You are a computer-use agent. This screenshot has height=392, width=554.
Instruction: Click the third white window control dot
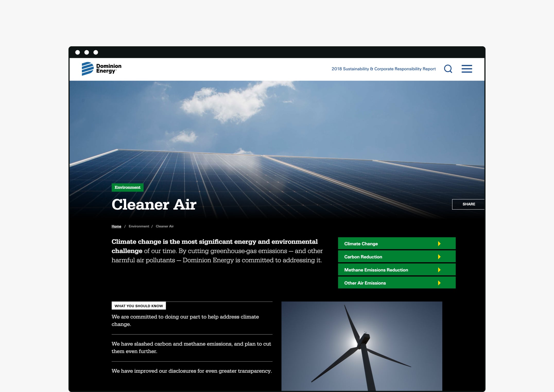[96, 52]
